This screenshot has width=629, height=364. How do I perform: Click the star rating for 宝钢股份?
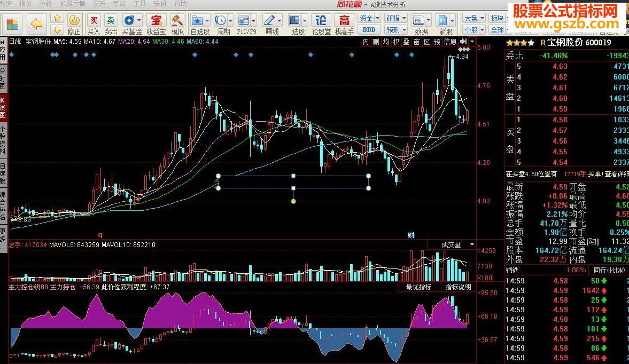point(521,43)
